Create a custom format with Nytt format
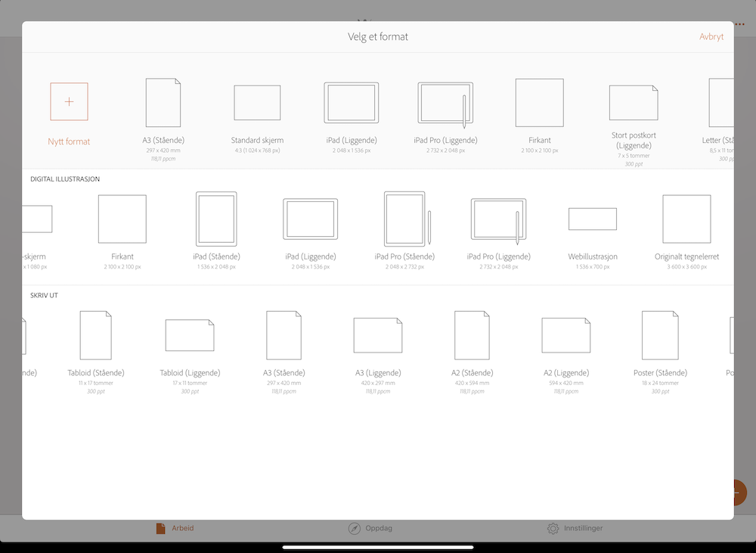The image size is (756, 553). coord(69,114)
